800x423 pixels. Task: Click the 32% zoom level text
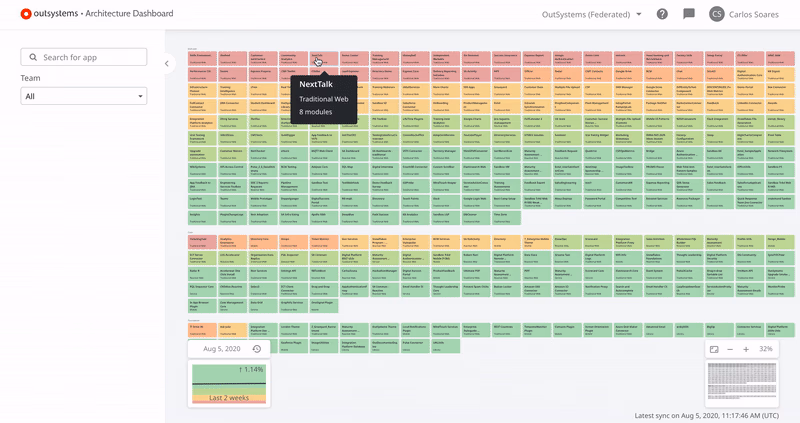pos(765,349)
